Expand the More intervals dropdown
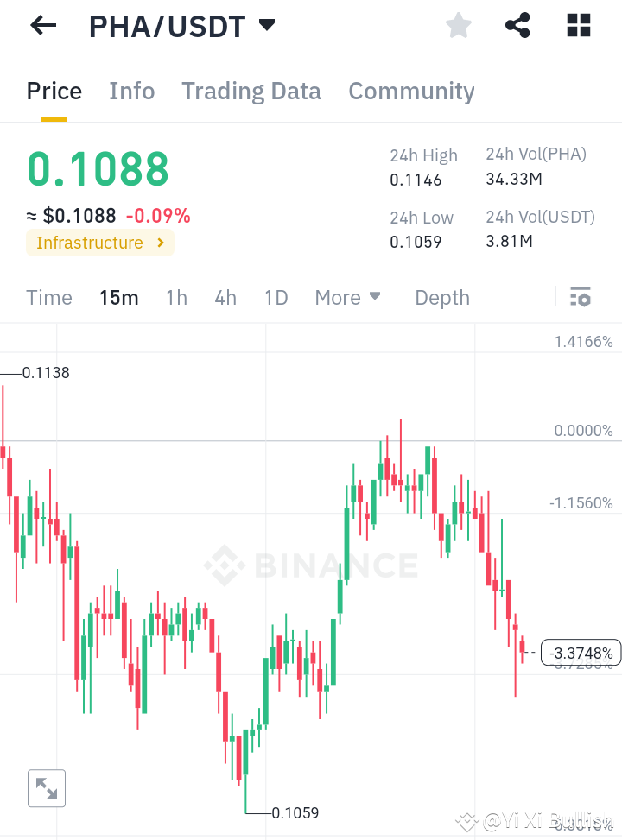The width and height of the screenshot is (622, 840). (x=347, y=297)
